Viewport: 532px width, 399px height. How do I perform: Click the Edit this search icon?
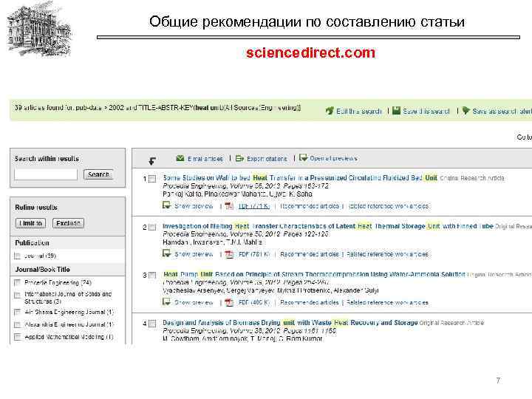click(330, 111)
